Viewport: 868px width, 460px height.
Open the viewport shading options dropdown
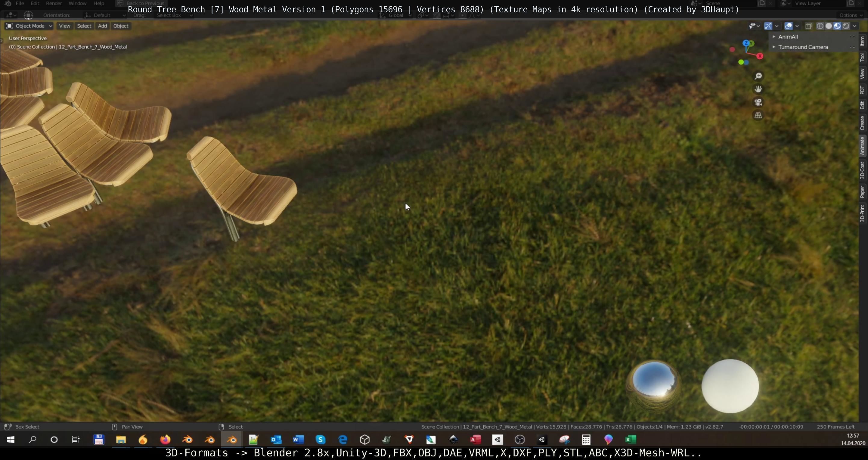[x=854, y=26]
